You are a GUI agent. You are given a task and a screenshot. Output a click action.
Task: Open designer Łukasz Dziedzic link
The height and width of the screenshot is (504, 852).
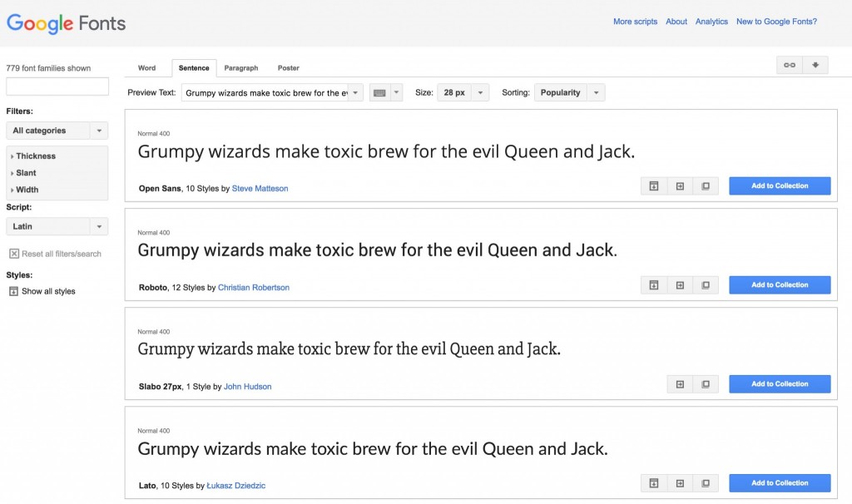(x=235, y=486)
